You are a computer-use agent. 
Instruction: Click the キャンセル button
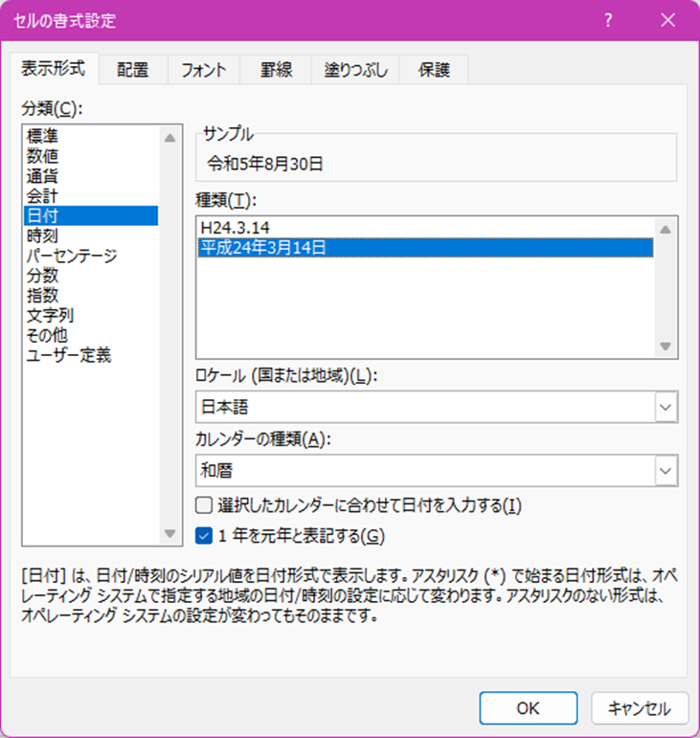(x=639, y=708)
